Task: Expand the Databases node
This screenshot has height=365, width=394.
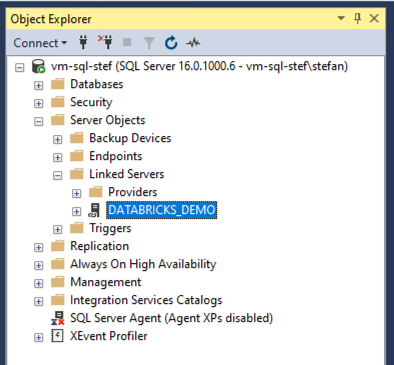Action: (39, 85)
